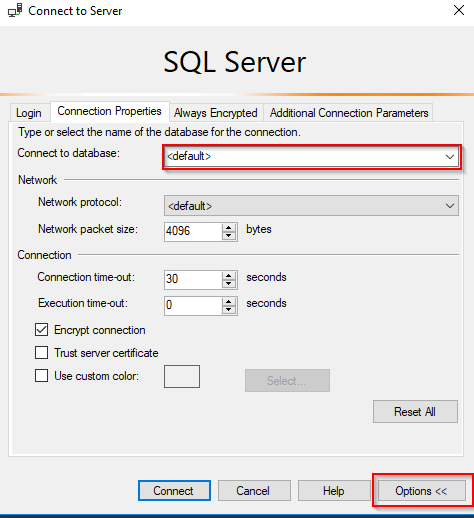Enable the Use custom color checkbox
Viewport: 474px width, 518px height.
(41, 376)
